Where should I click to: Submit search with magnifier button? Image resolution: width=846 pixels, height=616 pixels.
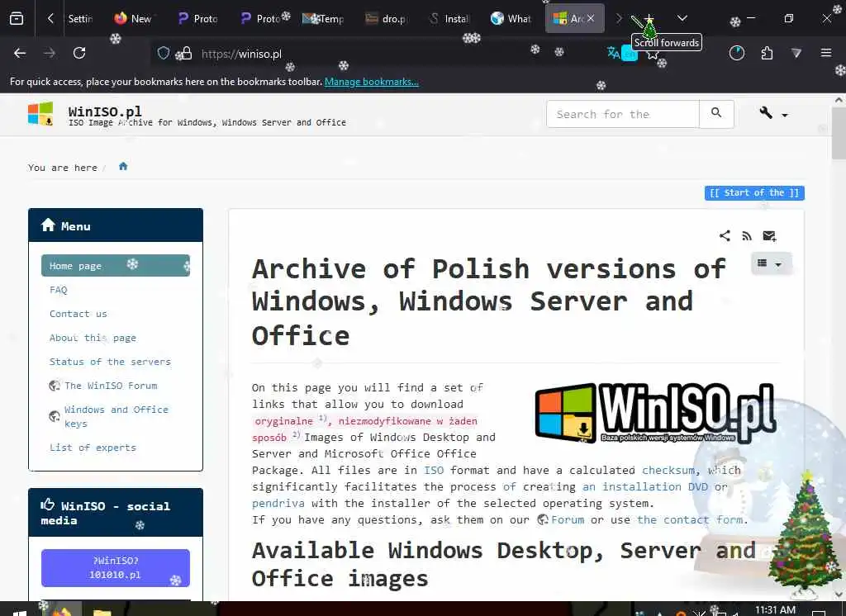pos(716,114)
